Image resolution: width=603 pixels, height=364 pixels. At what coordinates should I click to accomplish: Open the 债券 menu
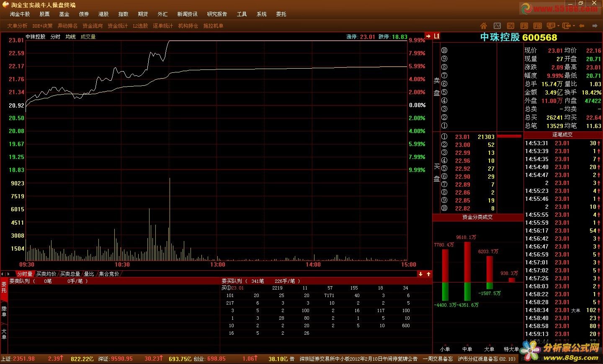[84, 14]
